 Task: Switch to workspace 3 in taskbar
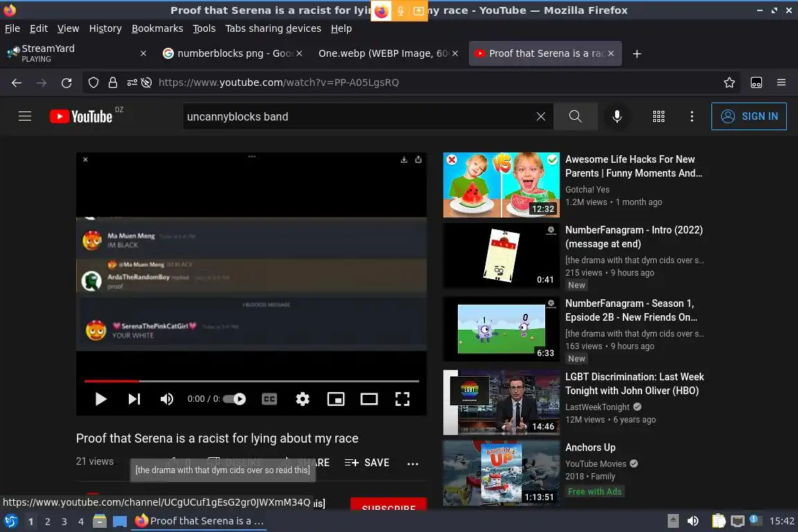point(64,522)
